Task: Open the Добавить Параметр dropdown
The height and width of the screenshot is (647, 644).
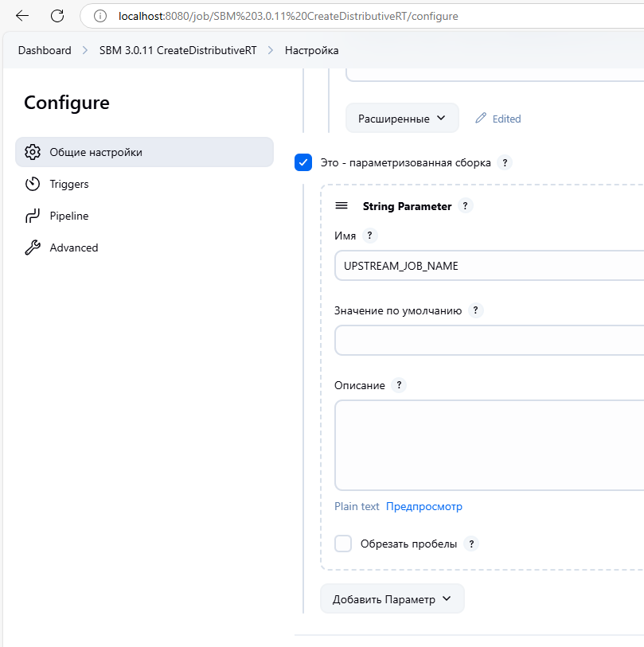Action: (x=392, y=599)
